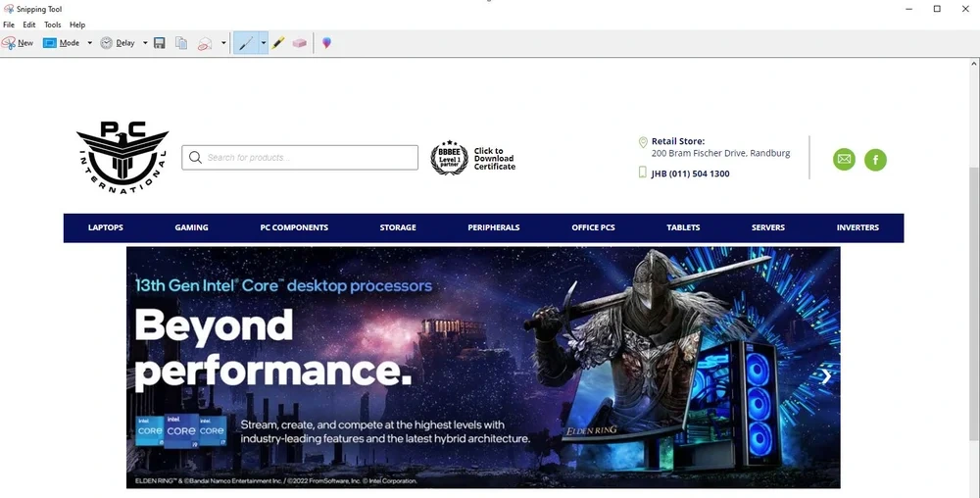The image size is (980, 498).
Task: Open the OFFICE PCS navigation item
Action: click(x=593, y=227)
